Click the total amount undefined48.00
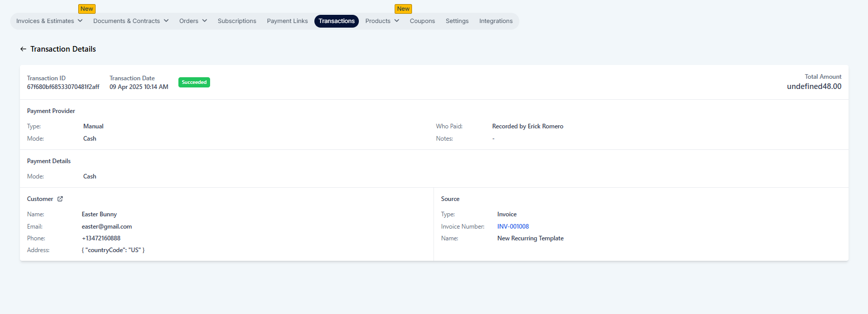868x314 pixels. 814,86
